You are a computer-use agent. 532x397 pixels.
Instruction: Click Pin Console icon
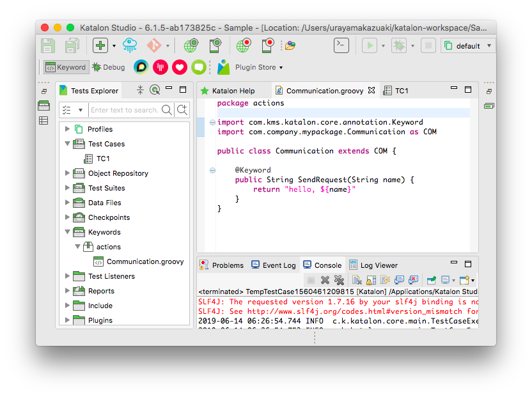(431, 280)
